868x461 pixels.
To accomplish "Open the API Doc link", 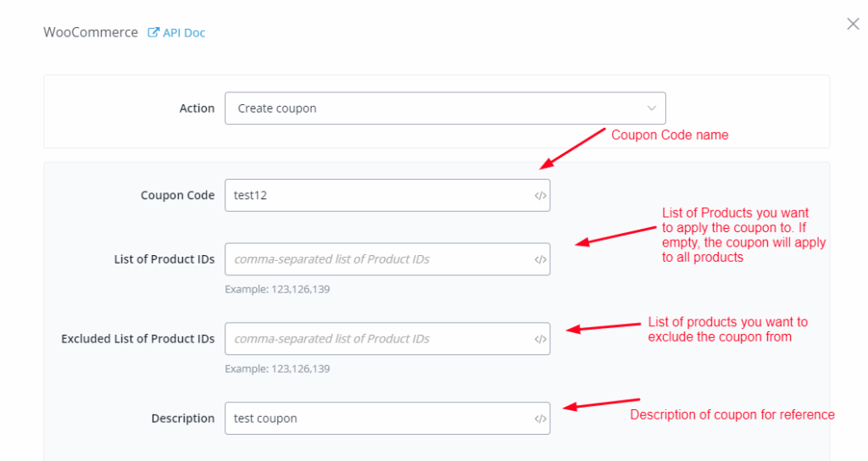I will [x=184, y=33].
